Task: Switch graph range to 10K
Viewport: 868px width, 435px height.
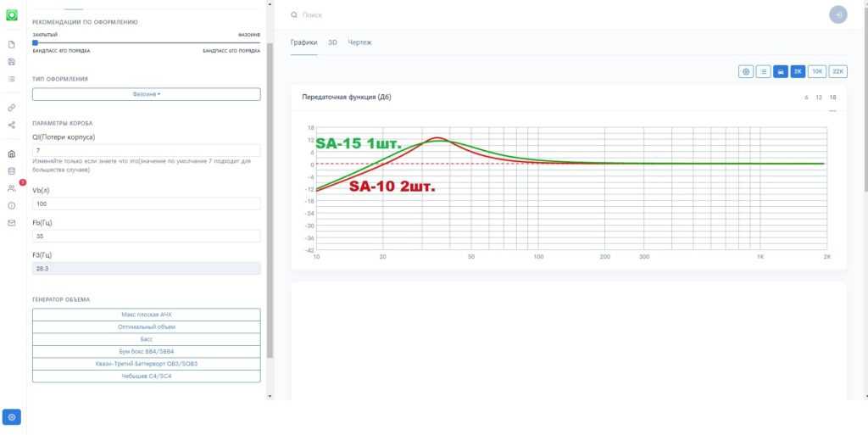Action: pyautogui.click(x=817, y=72)
